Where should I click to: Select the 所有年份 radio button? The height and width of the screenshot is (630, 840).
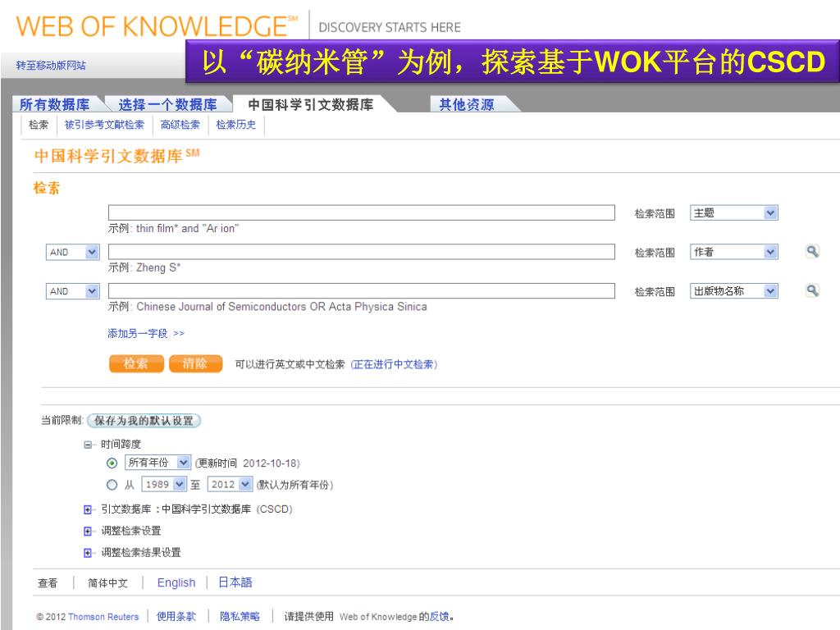(x=112, y=463)
